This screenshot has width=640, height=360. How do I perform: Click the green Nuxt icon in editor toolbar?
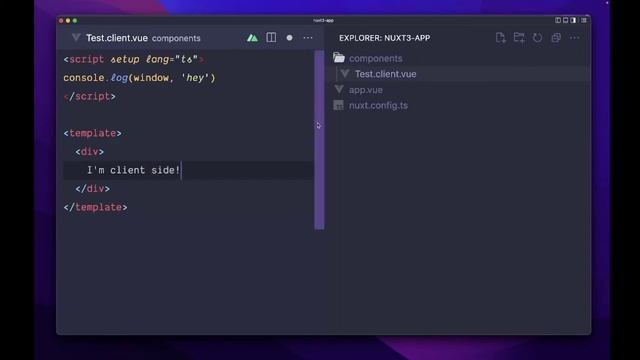[x=252, y=38]
